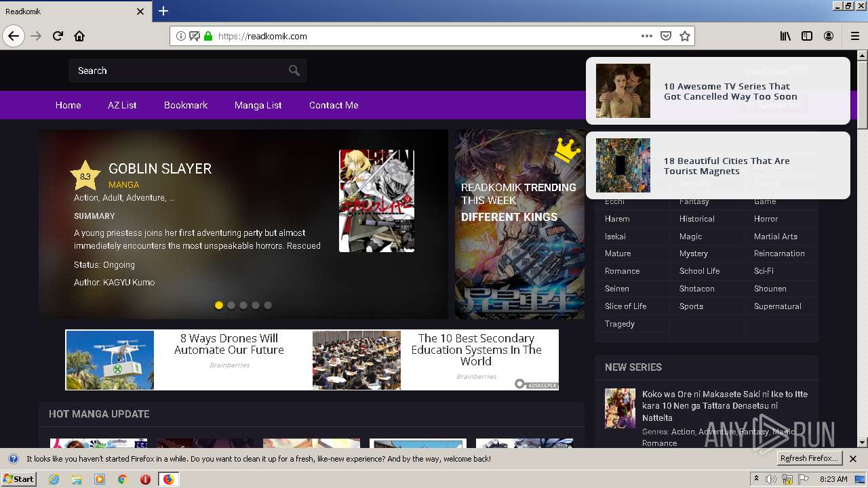Click the search magnifier icon

(294, 70)
